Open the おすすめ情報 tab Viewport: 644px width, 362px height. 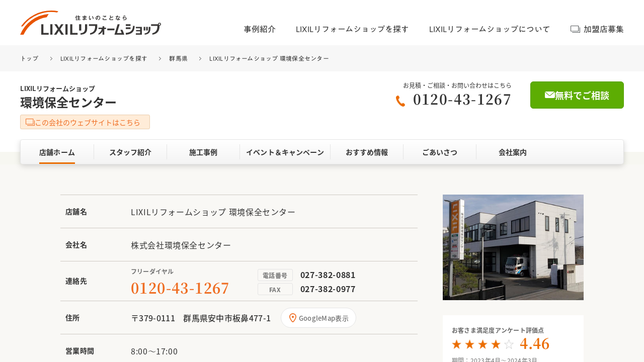coord(367,152)
